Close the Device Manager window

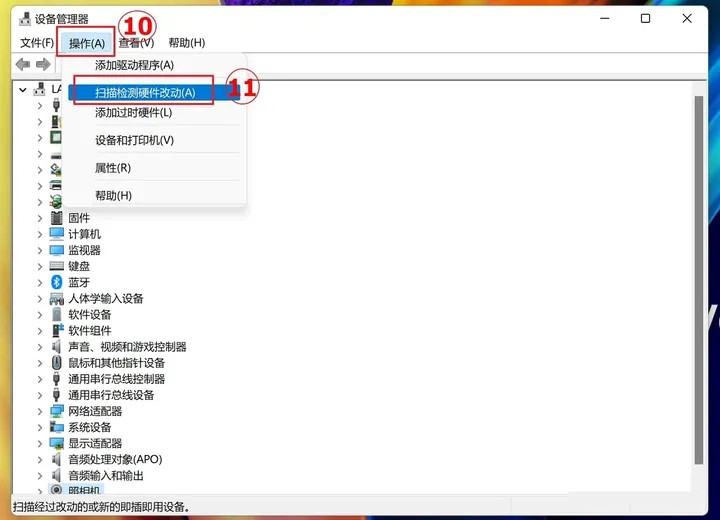(687, 18)
